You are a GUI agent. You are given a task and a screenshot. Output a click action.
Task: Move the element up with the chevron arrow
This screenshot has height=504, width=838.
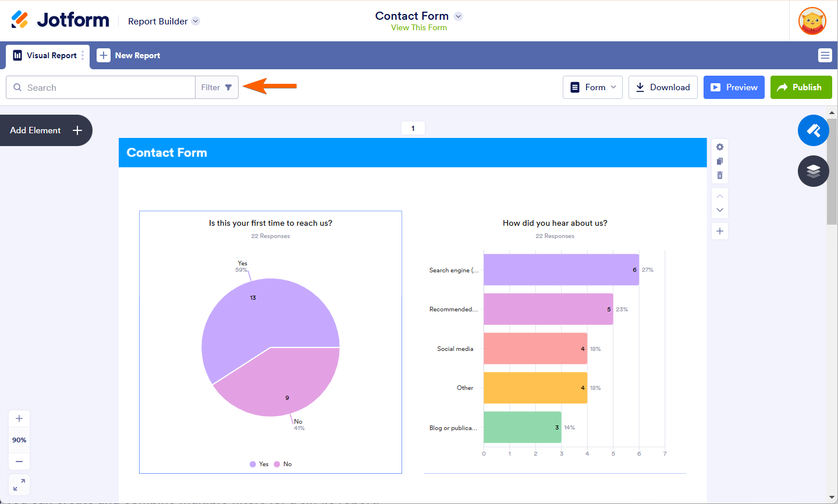tap(720, 196)
